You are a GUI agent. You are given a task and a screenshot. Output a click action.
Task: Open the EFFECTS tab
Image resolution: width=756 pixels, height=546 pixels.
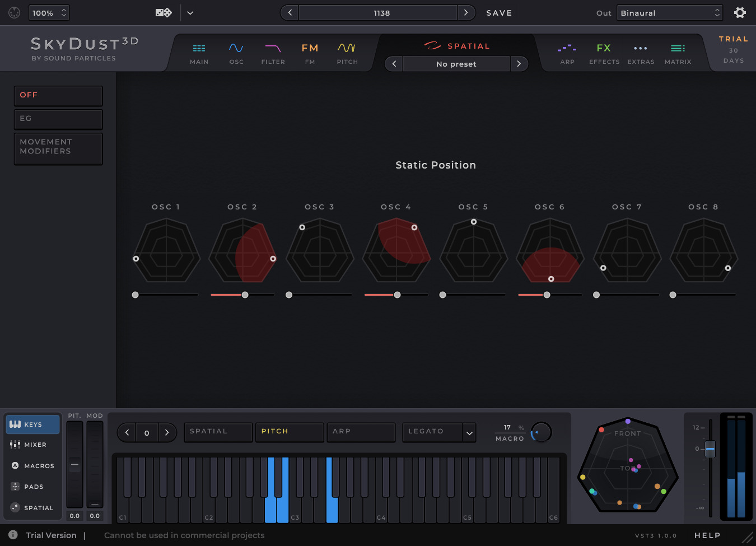coord(604,54)
